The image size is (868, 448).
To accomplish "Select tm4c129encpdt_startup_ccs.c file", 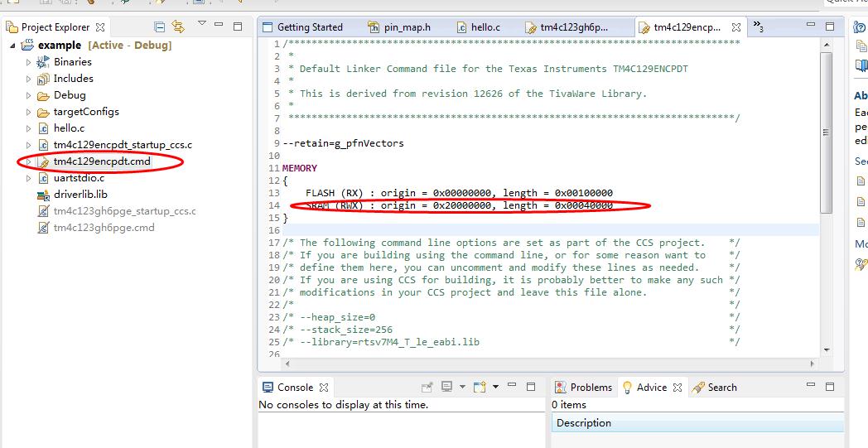I will (123, 145).
